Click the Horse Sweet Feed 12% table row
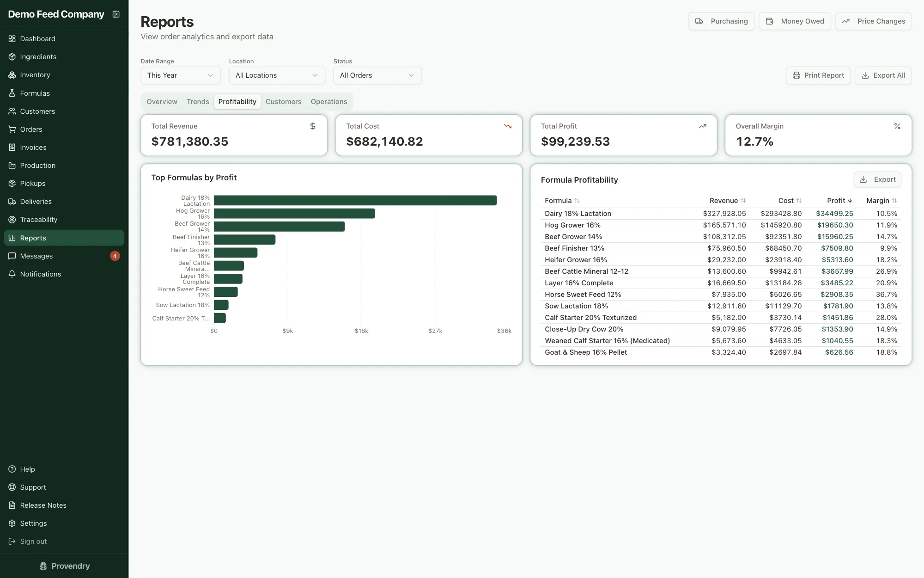 click(721, 295)
